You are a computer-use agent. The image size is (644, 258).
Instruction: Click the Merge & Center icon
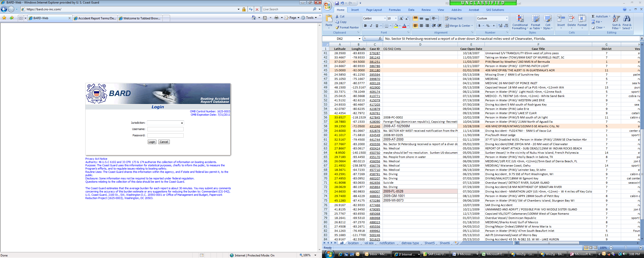pos(447,26)
